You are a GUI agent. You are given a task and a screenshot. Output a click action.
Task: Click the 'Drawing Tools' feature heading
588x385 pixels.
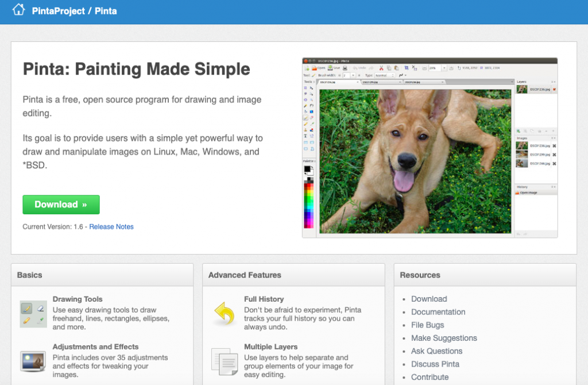tap(78, 299)
